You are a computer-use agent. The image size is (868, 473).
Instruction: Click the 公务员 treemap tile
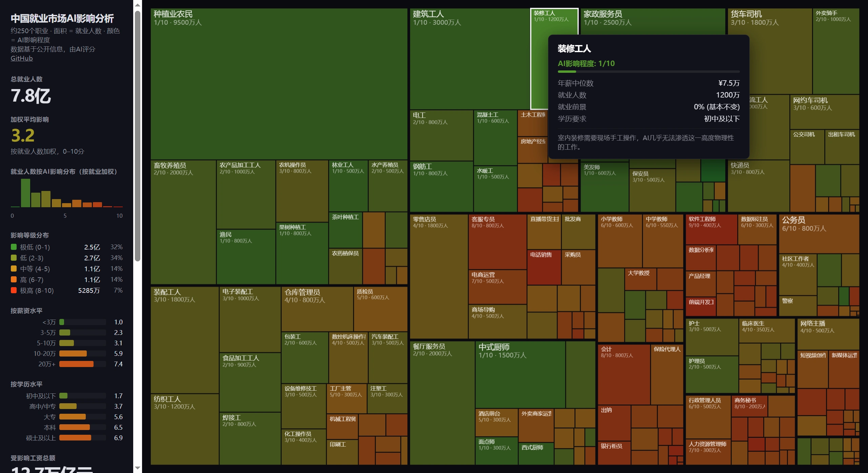coord(819,234)
